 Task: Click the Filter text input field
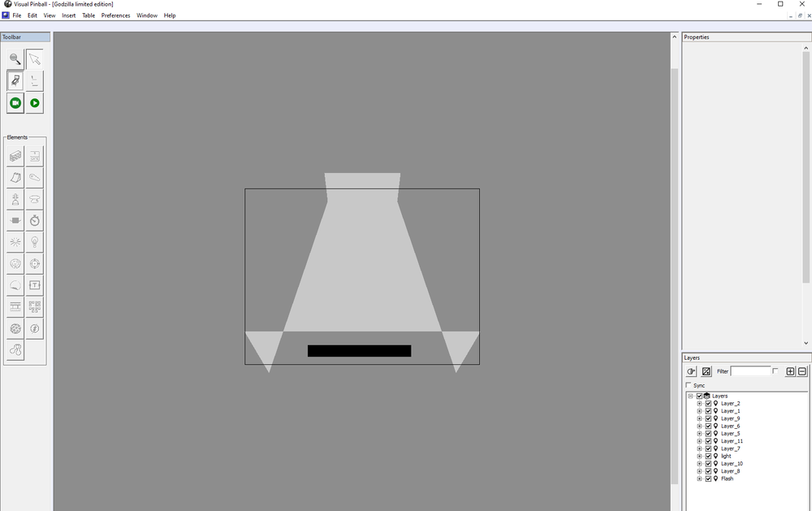[x=750, y=371]
